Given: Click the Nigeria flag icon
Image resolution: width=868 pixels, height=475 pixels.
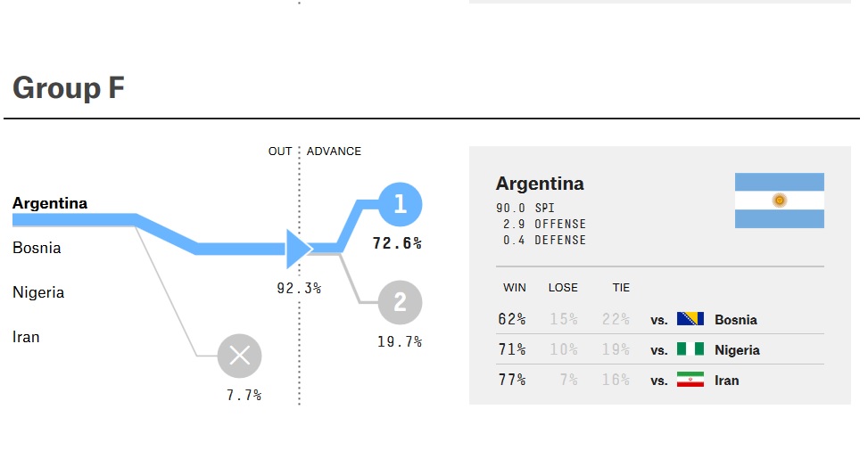Looking at the screenshot, I should (x=690, y=349).
